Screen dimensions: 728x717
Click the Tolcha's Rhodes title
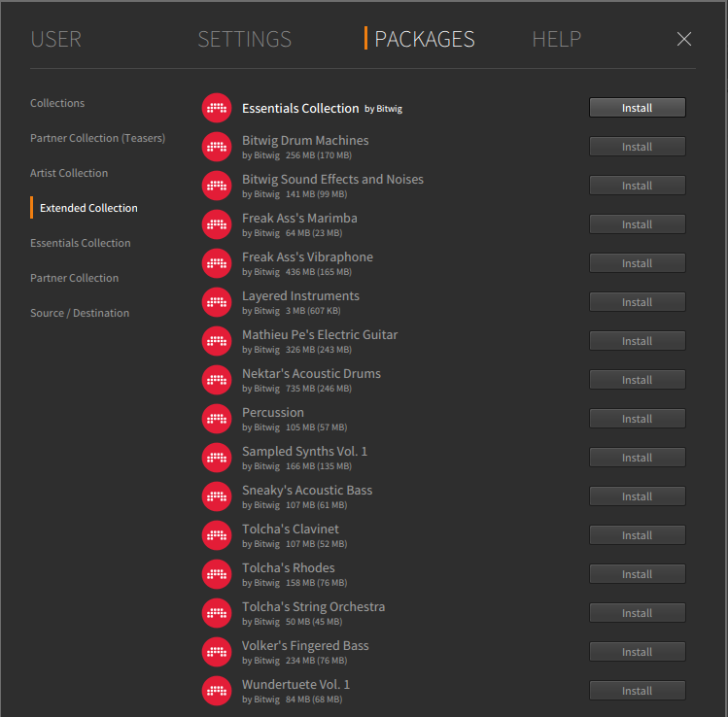pos(289,567)
